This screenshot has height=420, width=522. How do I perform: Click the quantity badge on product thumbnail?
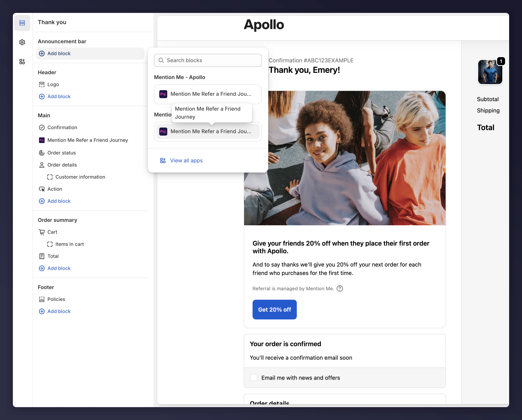(501, 61)
